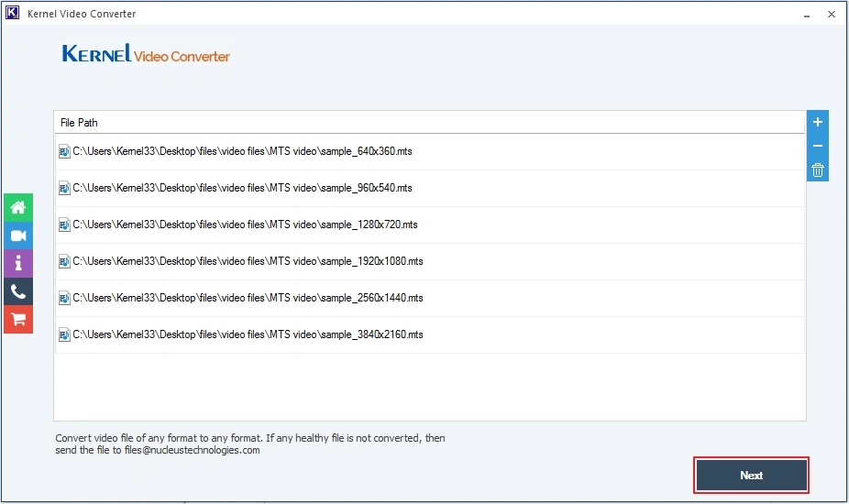This screenshot has height=504, width=849.
Task: Clear the list with the trash icon
Action: pyautogui.click(x=818, y=170)
